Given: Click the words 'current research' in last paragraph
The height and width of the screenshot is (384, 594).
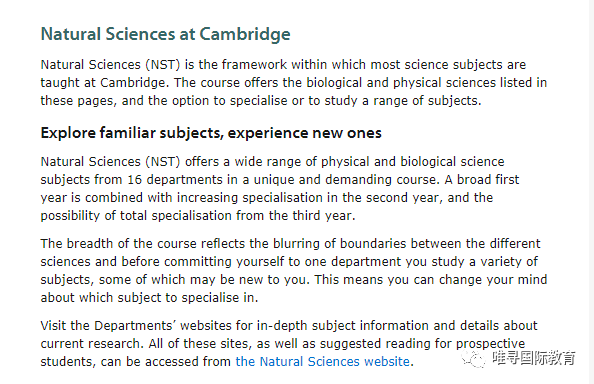Looking at the screenshot, I should (91, 344).
